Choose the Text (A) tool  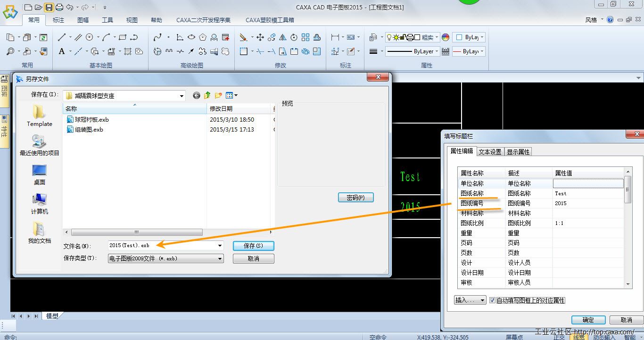pos(62,51)
